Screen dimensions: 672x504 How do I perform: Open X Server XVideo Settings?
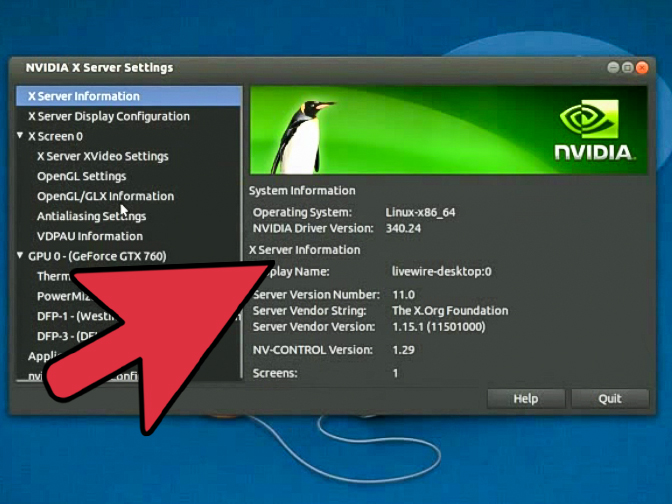pos(102,156)
